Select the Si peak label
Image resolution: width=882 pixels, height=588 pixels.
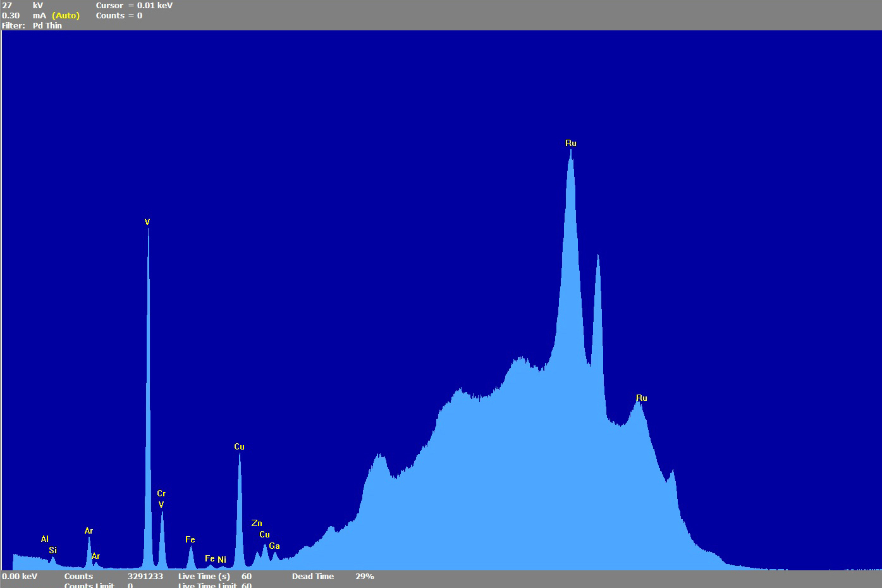pyautogui.click(x=52, y=550)
